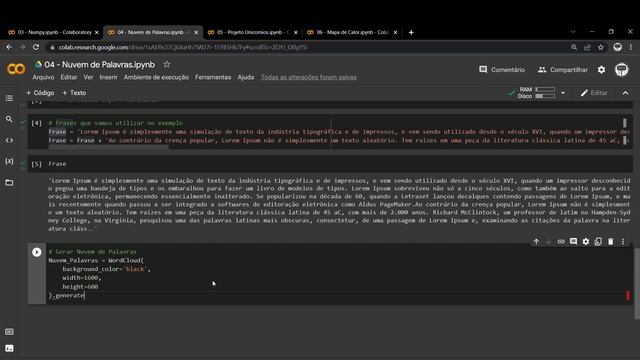
Task: Open browser zoom magnifier icon
Action: pos(574,47)
